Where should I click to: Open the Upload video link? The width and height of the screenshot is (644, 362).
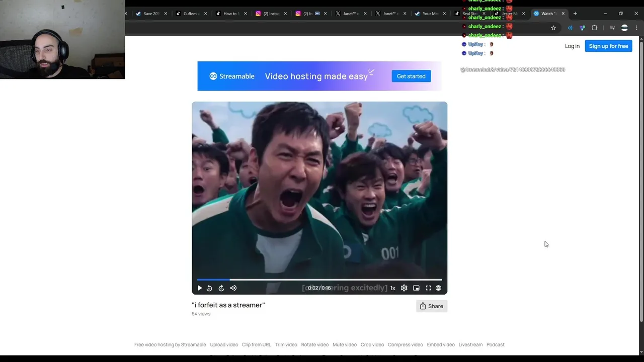[x=224, y=345]
